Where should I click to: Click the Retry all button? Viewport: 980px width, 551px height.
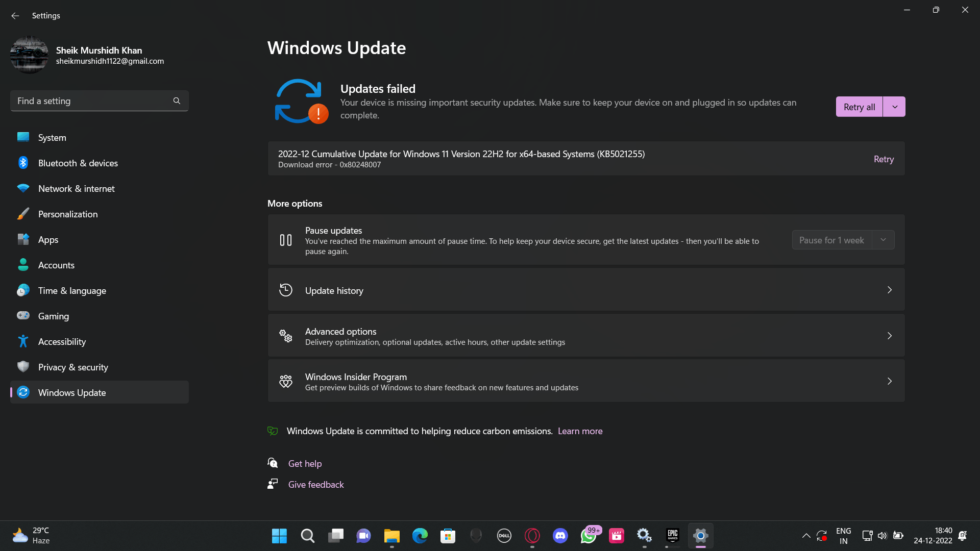pyautogui.click(x=859, y=107)
